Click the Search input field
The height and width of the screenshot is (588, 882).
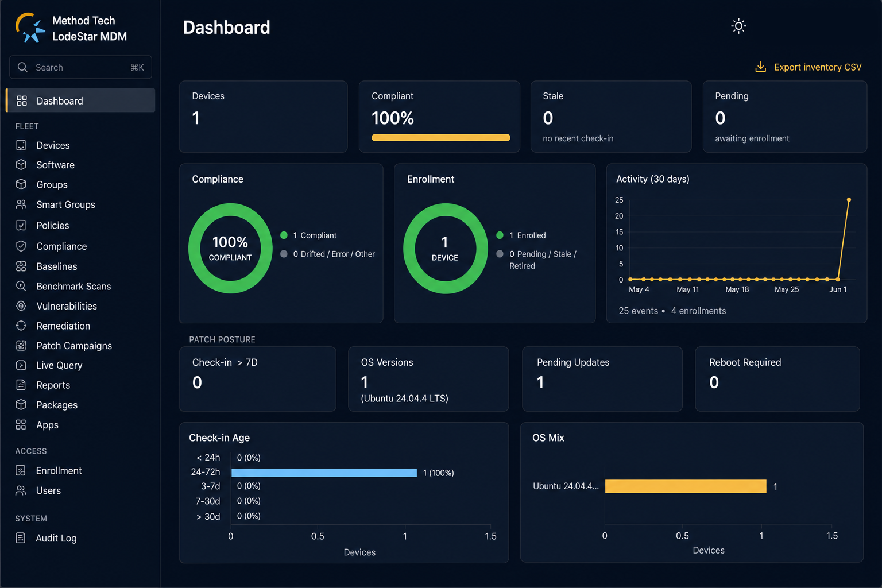coord(80,67)
